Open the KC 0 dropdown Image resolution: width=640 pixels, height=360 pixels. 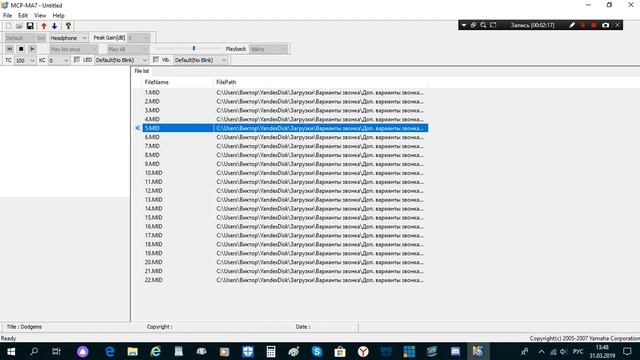pos(59,60)
